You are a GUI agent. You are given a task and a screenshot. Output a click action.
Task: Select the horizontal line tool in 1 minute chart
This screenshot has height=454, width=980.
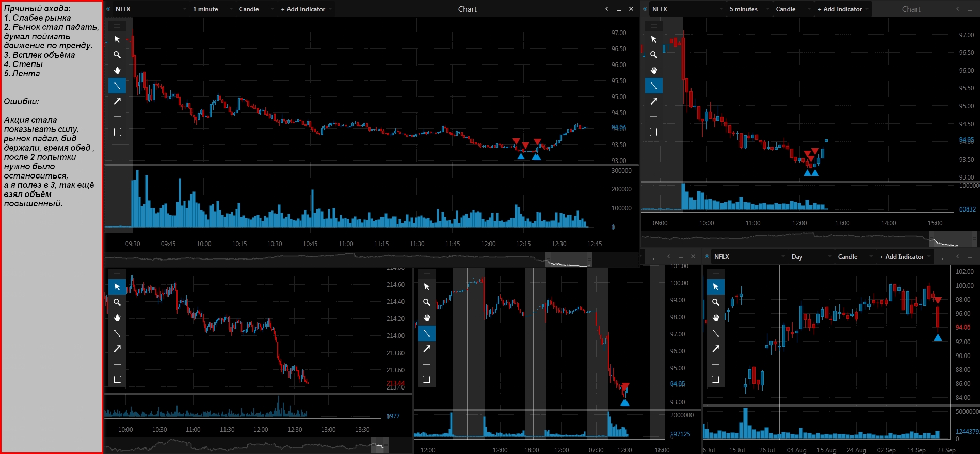[117, 117]
